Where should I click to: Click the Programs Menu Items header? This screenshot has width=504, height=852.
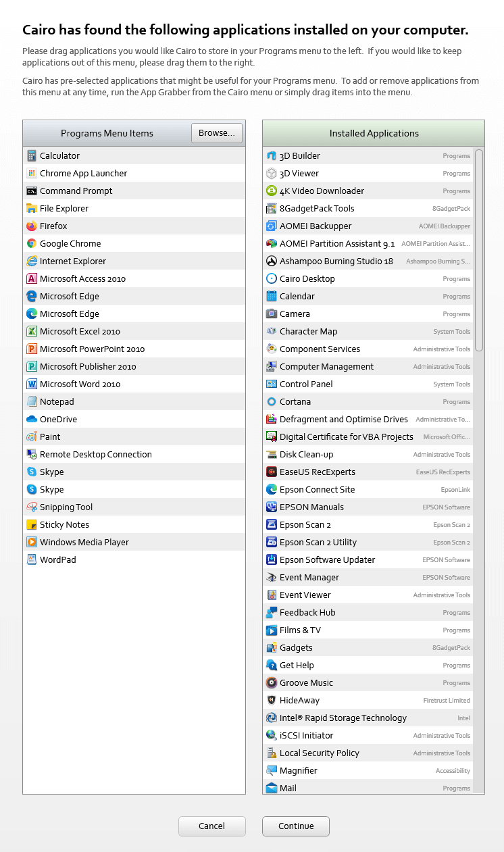tap(107, 134)
